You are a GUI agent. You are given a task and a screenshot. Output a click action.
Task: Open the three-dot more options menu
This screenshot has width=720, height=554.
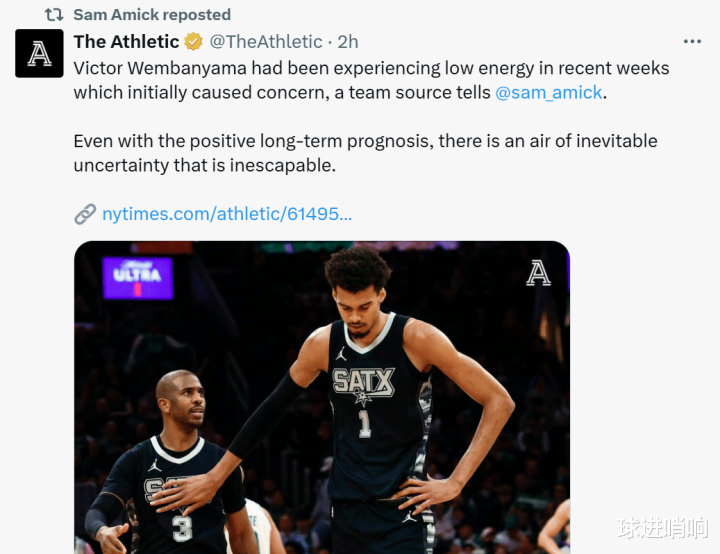pos(692,41)
